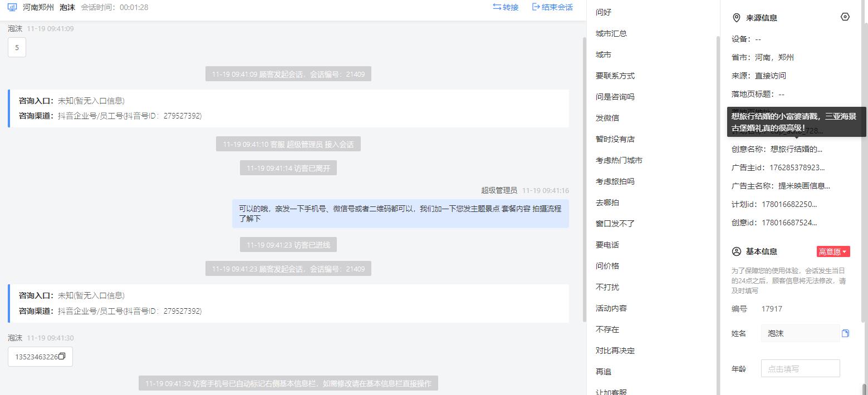The height and width of the screenshot is (395, 868).
Task: Click 结束会话 to end the session
Action: pos(552,7)
